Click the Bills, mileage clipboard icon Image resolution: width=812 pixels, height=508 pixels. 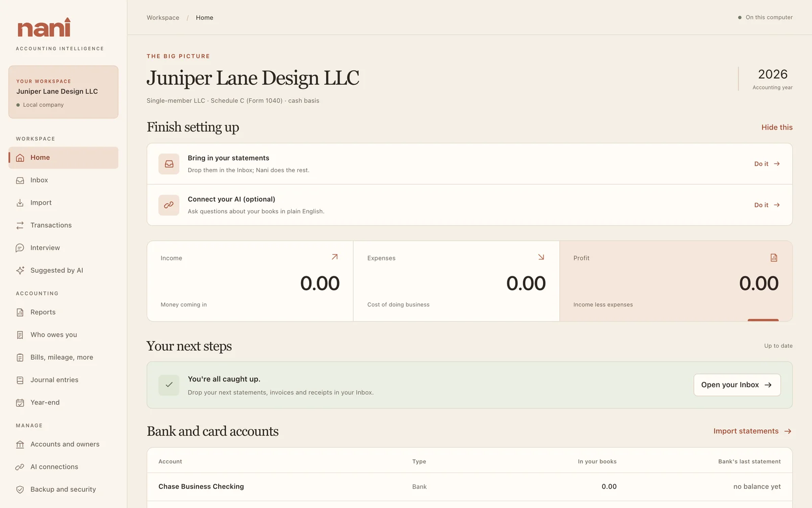tap(20, 358)
